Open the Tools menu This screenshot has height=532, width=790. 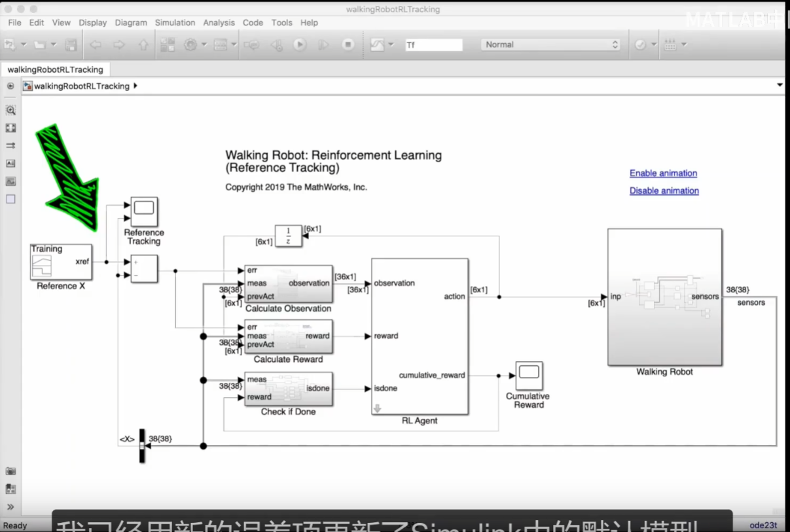[282, 22]
